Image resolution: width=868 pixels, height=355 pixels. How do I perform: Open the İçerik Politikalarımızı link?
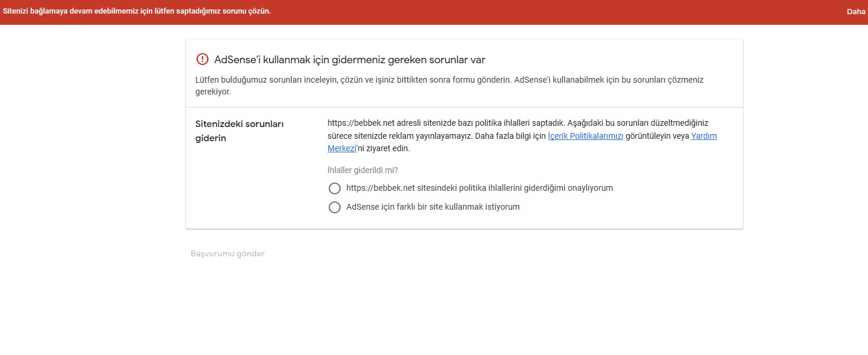[585, 136]
